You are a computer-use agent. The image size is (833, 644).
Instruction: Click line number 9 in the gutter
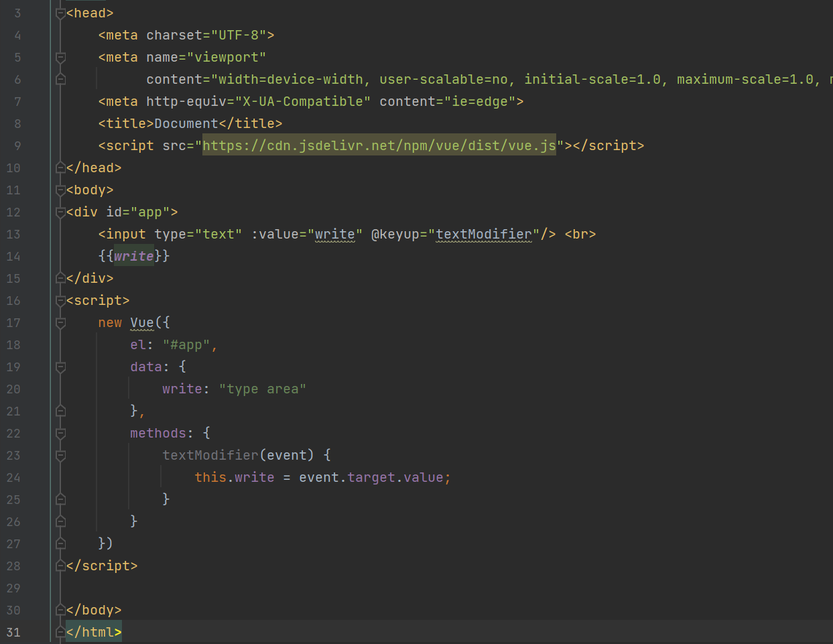click(17, 146)
